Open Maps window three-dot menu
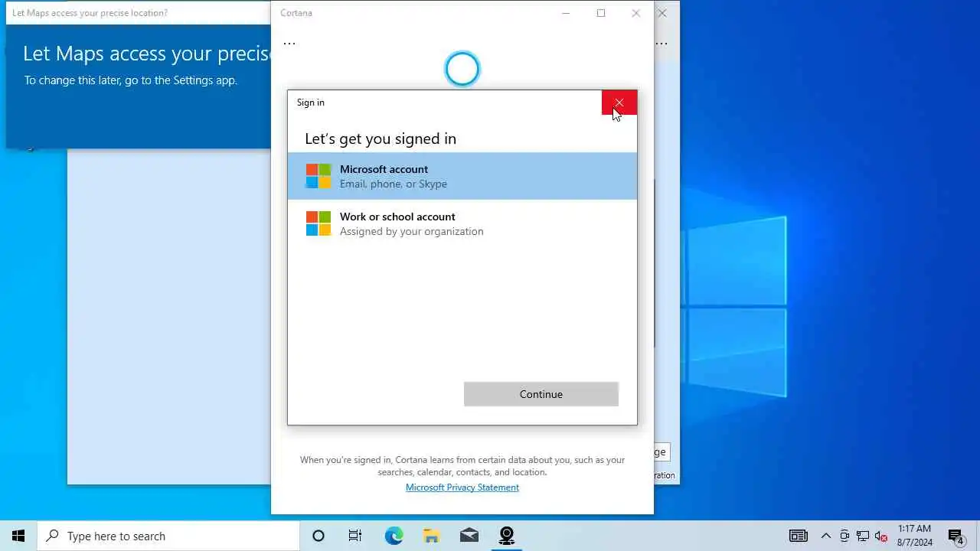The height and width of the screenshot is (551, 980). pos(661,44)
